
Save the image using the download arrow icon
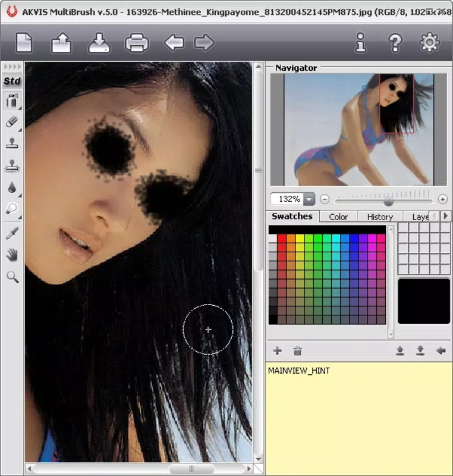pos(99,43)
